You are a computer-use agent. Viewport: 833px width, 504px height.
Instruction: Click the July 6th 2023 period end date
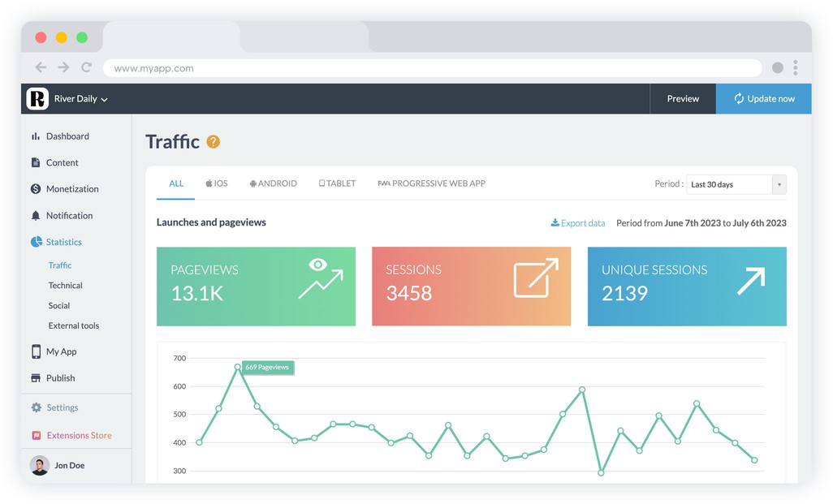click(759, 223)
